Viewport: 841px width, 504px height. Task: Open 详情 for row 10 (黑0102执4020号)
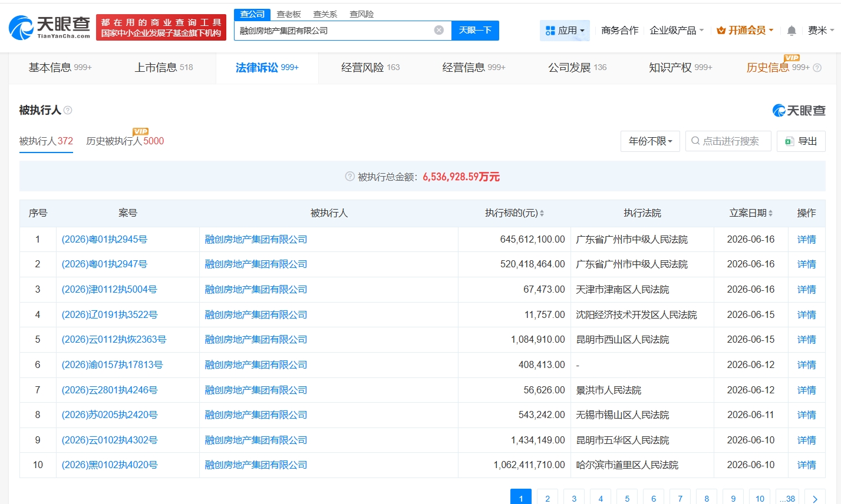[x=807, y=465]
